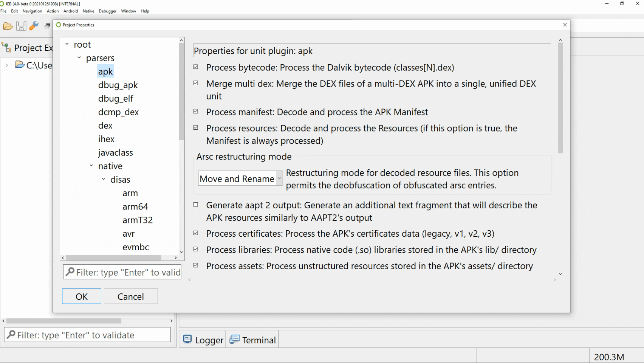Viewport: 644px width, 363px height.
Task: Click the JEB logo in dialog title
Action: coord(58,25)
